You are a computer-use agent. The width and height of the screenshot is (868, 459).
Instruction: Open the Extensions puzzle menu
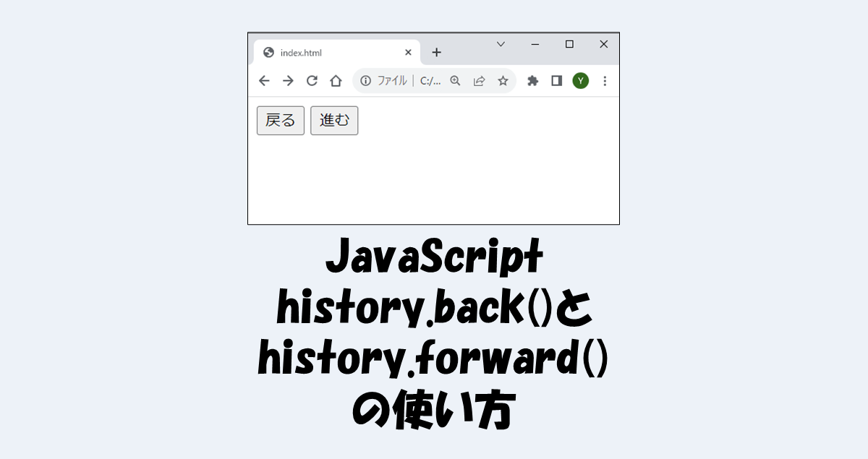click(x=532, y=81)
